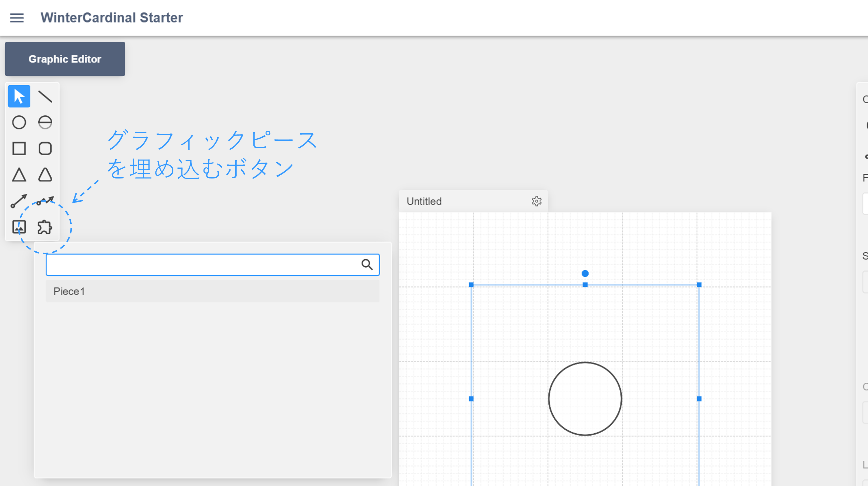Image resolution: width=868 pixels, height=486 pixels.
Task: Open the hamburger navigation menu
Action: click(x=16, y=18)
